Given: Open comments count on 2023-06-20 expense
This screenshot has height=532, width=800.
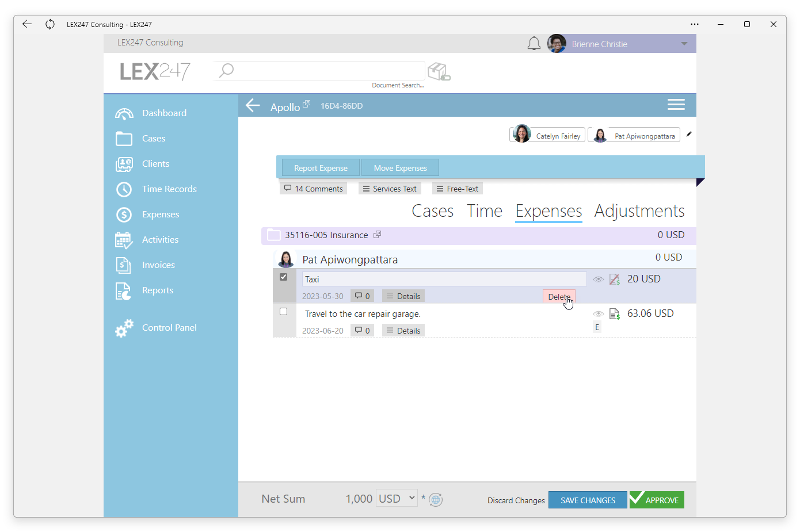Looking at the screenshot, I should 362,331.
